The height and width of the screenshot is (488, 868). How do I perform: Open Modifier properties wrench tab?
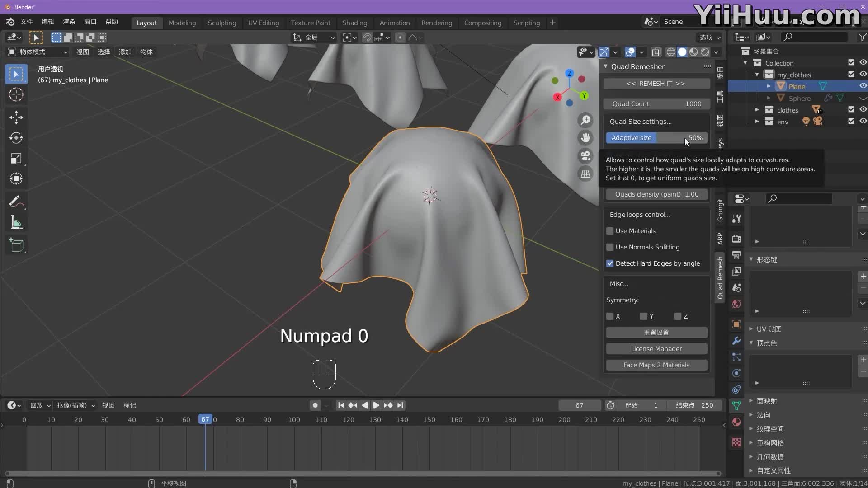pyautogui.click(x=736, y=341)
